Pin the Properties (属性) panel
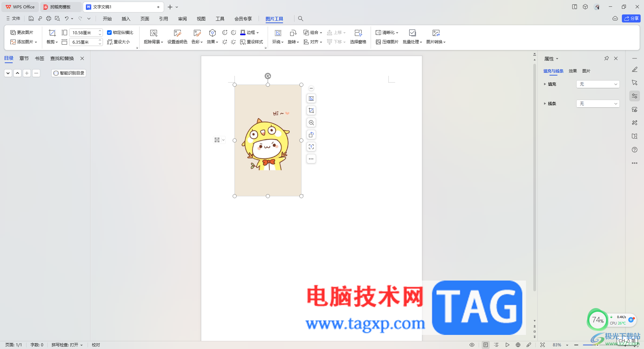 (606, 58)
